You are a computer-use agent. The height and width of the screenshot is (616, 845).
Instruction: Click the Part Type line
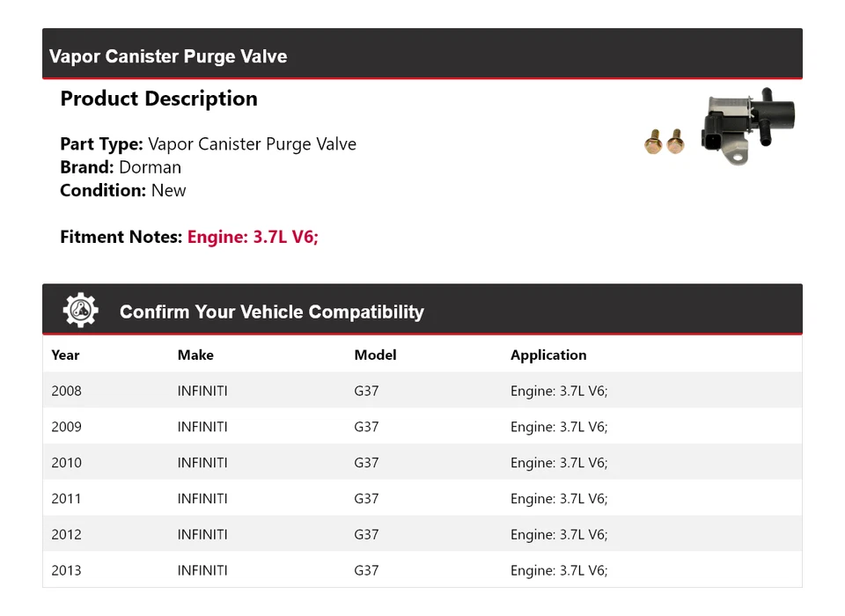[x=208, y=144]
